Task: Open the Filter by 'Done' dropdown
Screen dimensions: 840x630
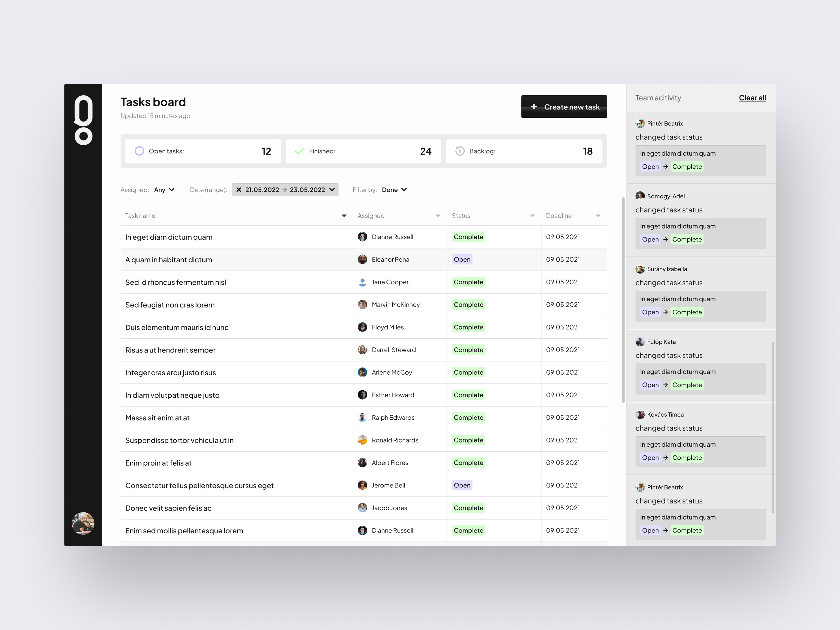Action: point(394,190)
